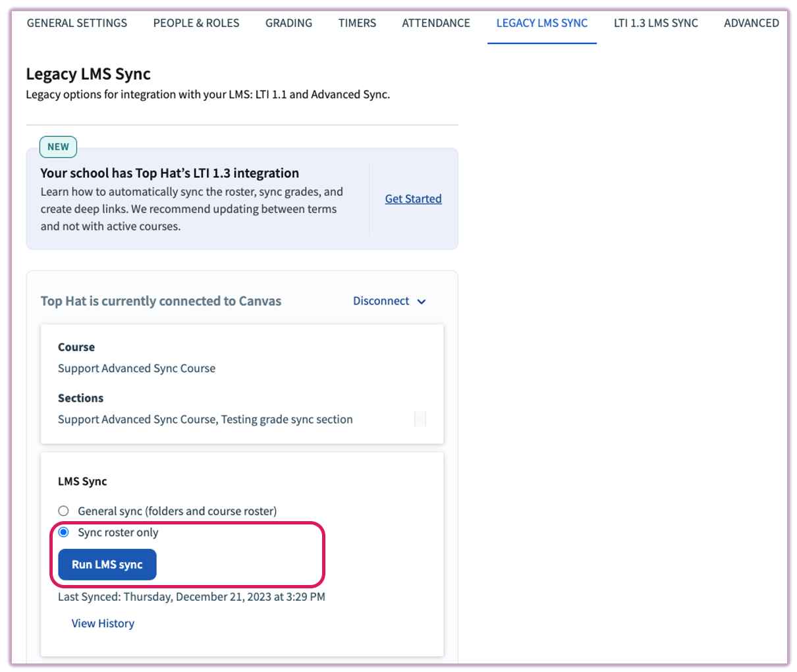Open the Advanced settings tab
The width and height of the screenshot is (797, 672).
(x=751, y=23)
